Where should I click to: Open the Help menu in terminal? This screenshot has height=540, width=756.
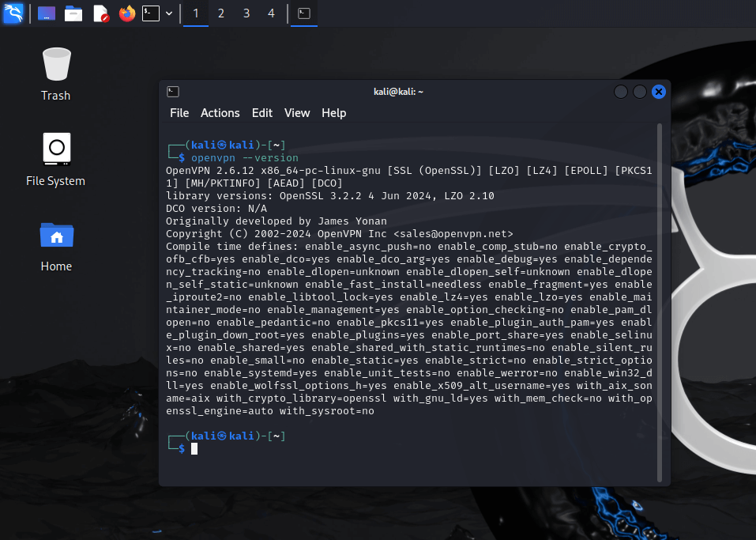334,113
